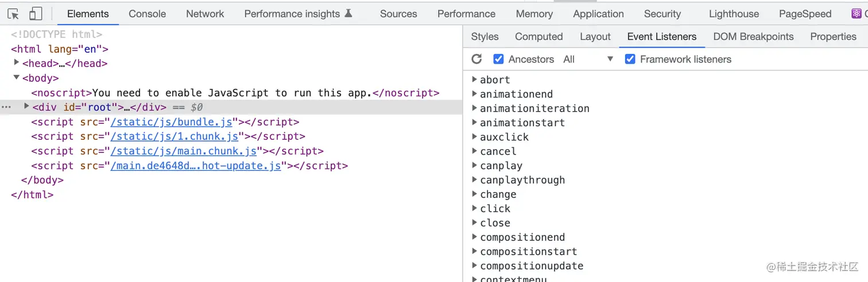This screenshot has width=868, height=282.
Task: Open the Lighthouse tab
Action: coord(734,14)
